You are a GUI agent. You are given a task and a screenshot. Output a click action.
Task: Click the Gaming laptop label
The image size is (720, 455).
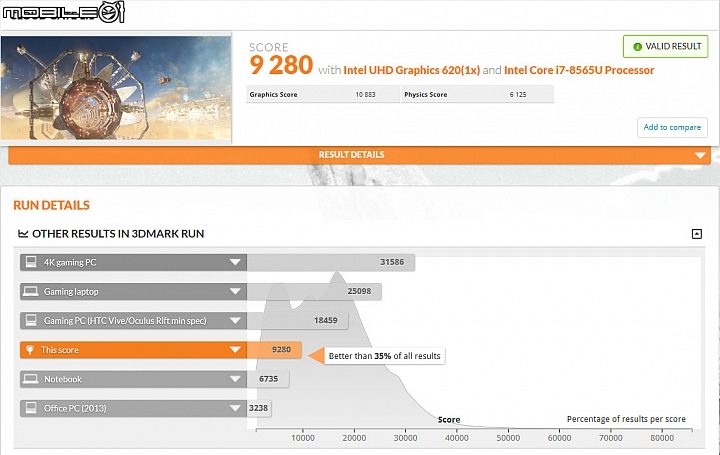pyautogui.click(x=71, y=292)
